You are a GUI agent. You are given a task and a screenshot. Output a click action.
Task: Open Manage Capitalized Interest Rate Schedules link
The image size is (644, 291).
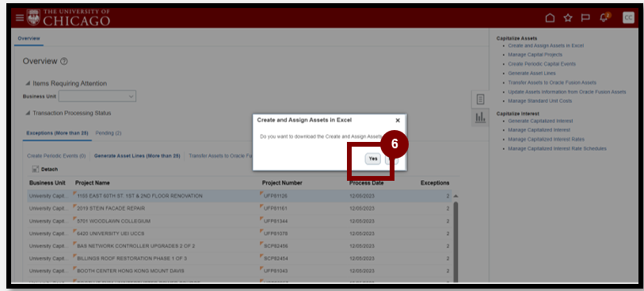(558, 148)
